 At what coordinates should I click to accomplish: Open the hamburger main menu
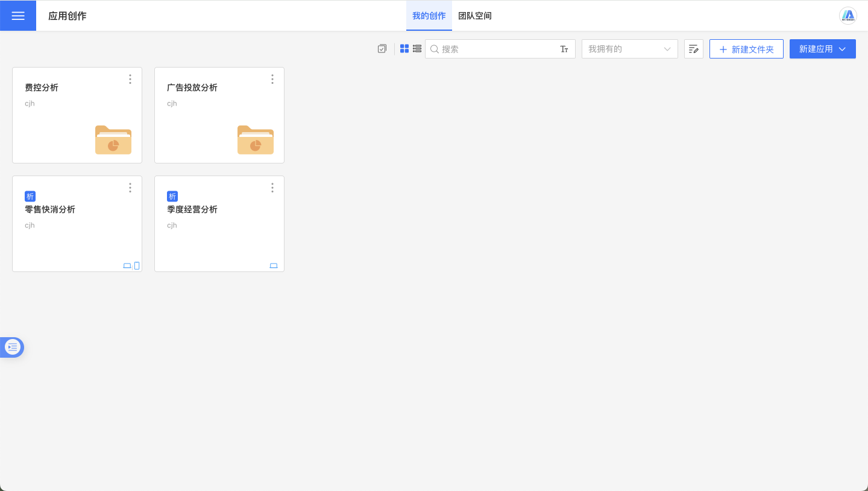18,16
